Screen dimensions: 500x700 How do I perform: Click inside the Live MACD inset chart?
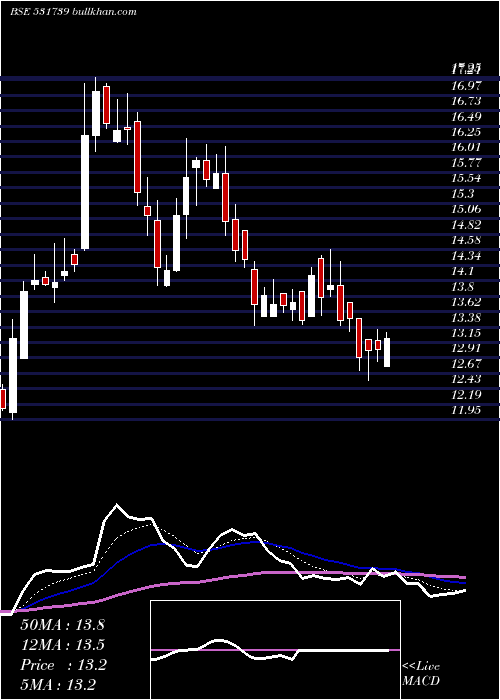tap(275, 650)
